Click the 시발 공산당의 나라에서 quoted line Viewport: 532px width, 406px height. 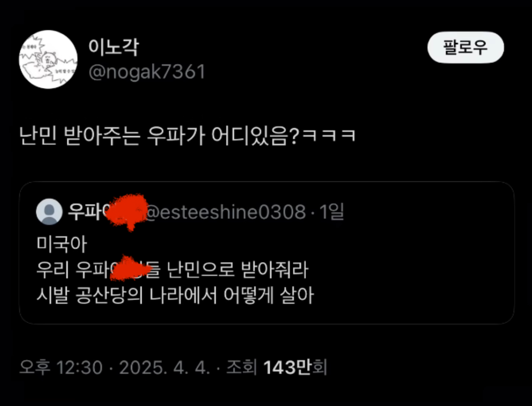[x=126, y=296]
